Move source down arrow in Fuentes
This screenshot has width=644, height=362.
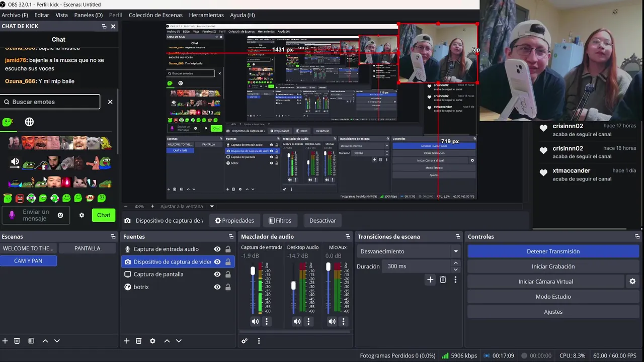179,341
